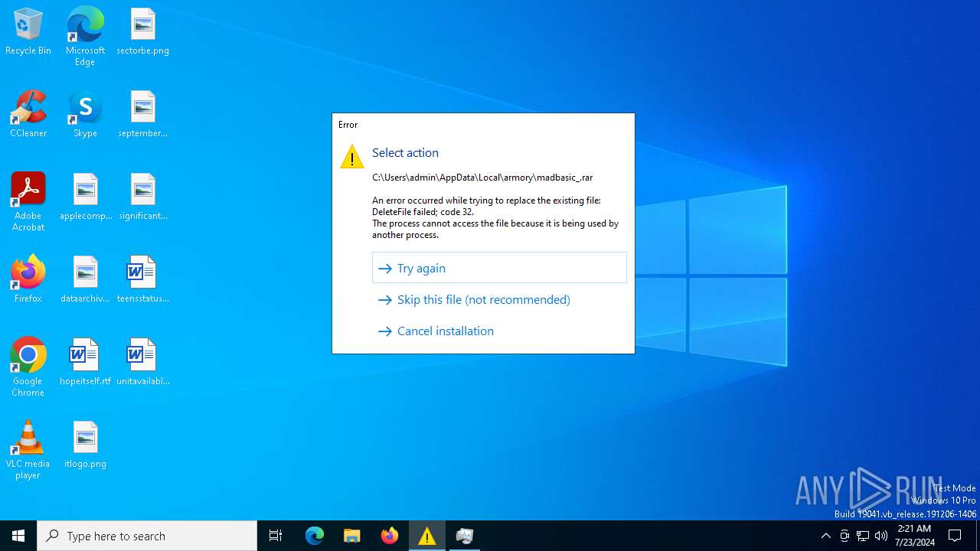Switch to the Error dialog taskbar item
The width and height of the screenshot is (980, 551).
tap(427, 536)
